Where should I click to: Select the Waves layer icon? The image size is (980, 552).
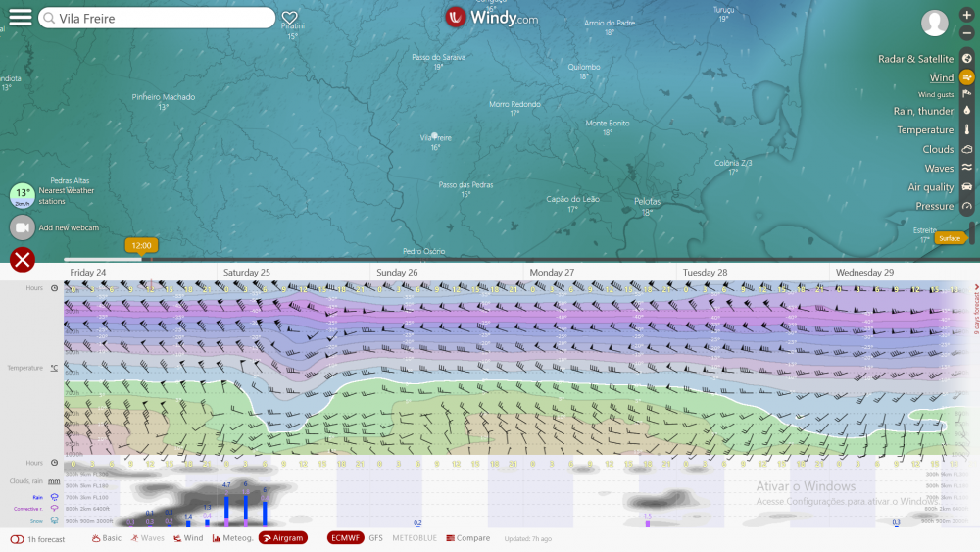[967, 168]
